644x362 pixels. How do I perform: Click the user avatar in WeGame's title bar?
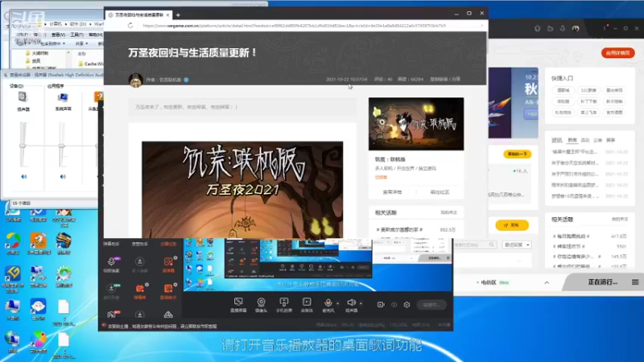576,28
